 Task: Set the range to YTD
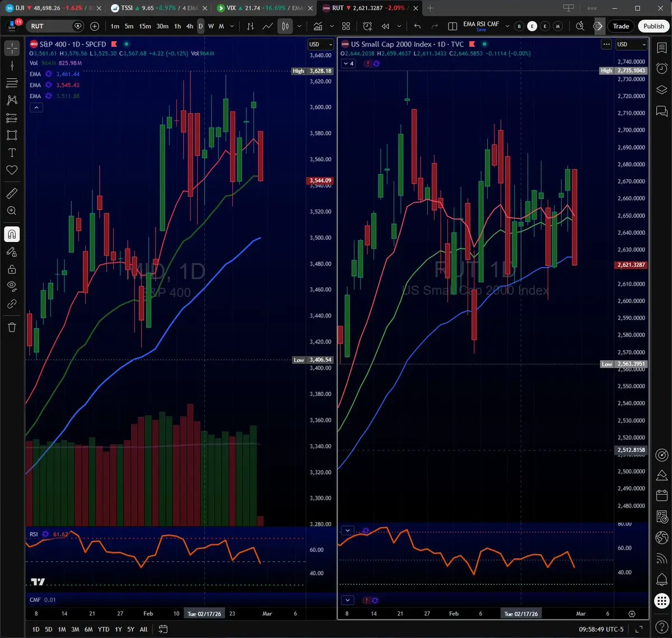104,629
